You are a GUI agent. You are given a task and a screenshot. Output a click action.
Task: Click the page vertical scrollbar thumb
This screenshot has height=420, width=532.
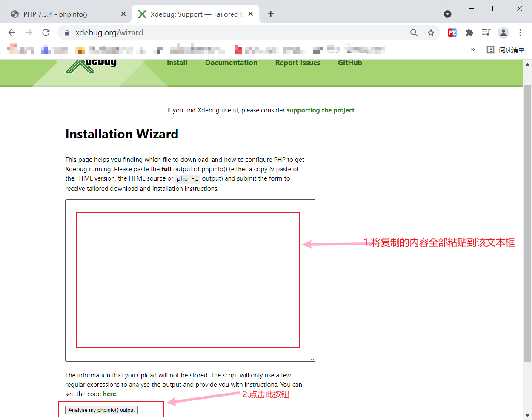(527, 224)
